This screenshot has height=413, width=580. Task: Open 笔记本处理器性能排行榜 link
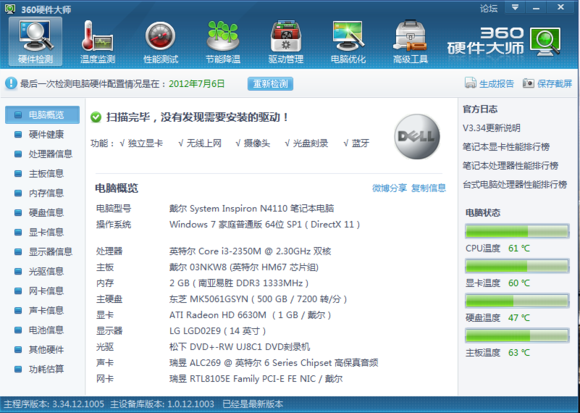click(510, 166)
